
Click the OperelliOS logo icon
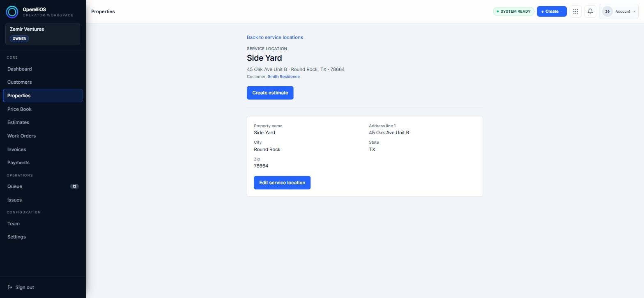[x=12, y=12]
